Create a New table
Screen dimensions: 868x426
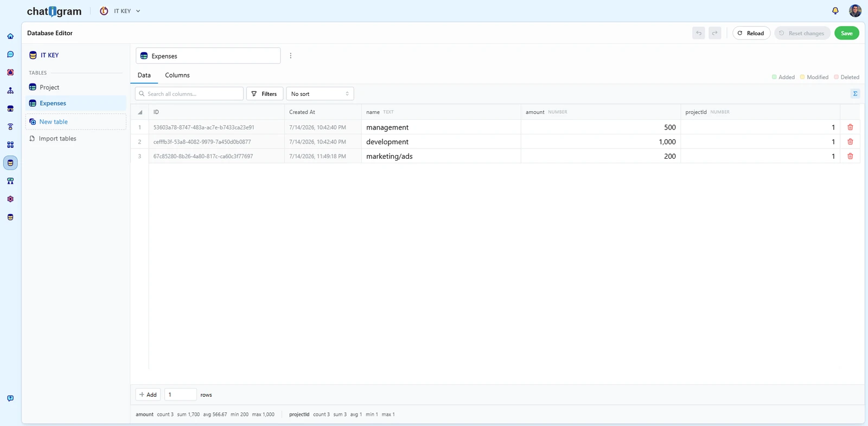pyautogui.click(x=76, y=122)
